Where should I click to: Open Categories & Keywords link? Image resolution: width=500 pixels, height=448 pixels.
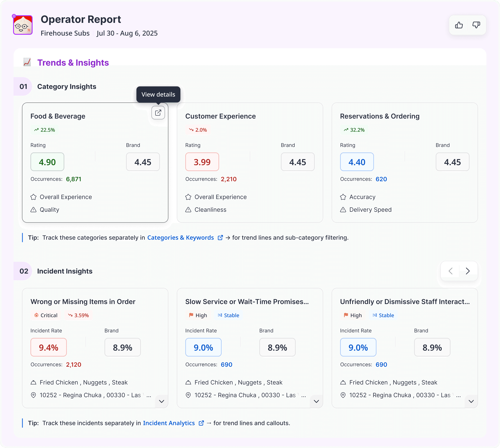[x=180, y=238]
